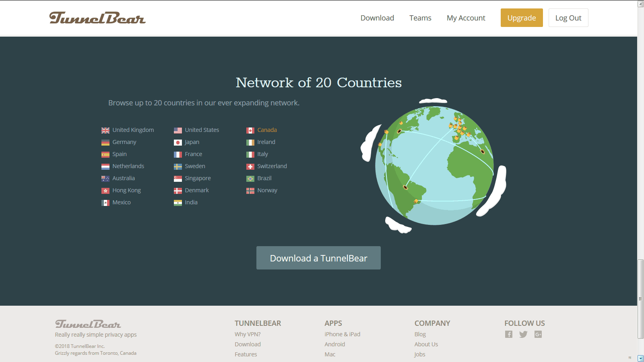Image resolution: width=644 pixels, height=362 pixels.
Task: Click the United States flag icon
Action: click(x=178, y=130)
